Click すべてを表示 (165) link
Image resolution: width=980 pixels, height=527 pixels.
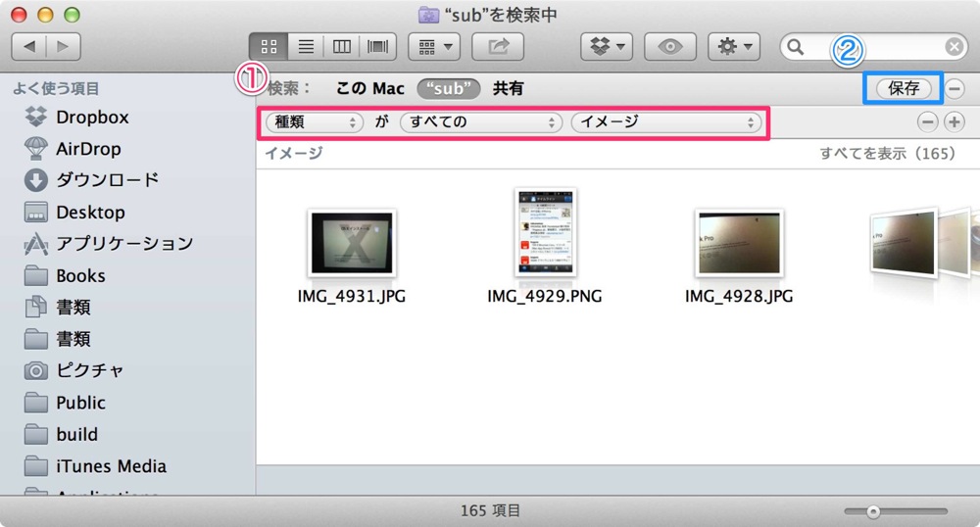pyautogui.click(x=888, y=154)
